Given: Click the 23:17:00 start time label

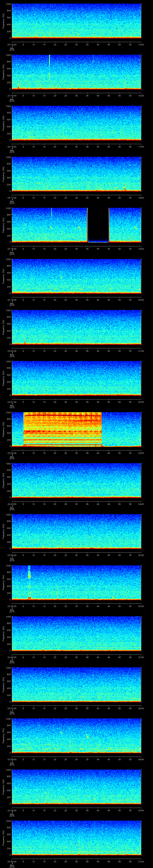Looking at the screenshot, I should click(12, 198).
